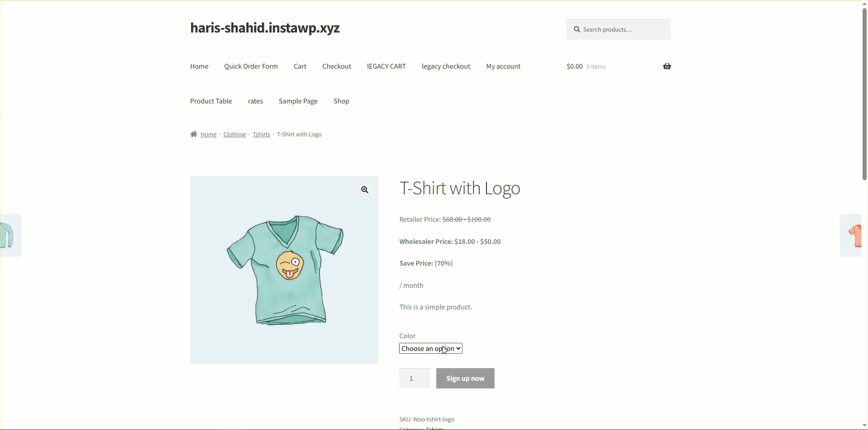Open the Quick Order Form menu item
This screenshot has width=868, height=430.
pos(251,66)
